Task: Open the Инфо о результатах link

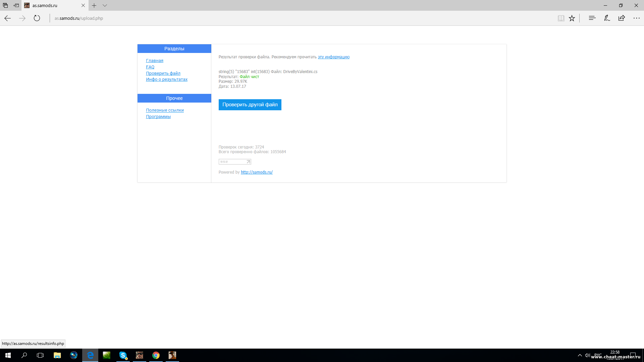Action: tap(167, 79)
